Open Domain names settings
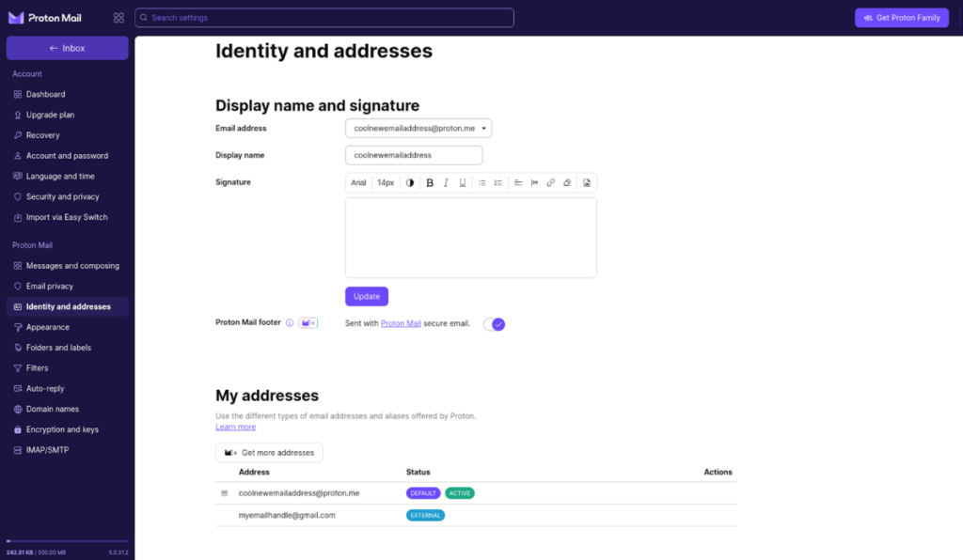963x560 pixels. (x=67, y=409)
